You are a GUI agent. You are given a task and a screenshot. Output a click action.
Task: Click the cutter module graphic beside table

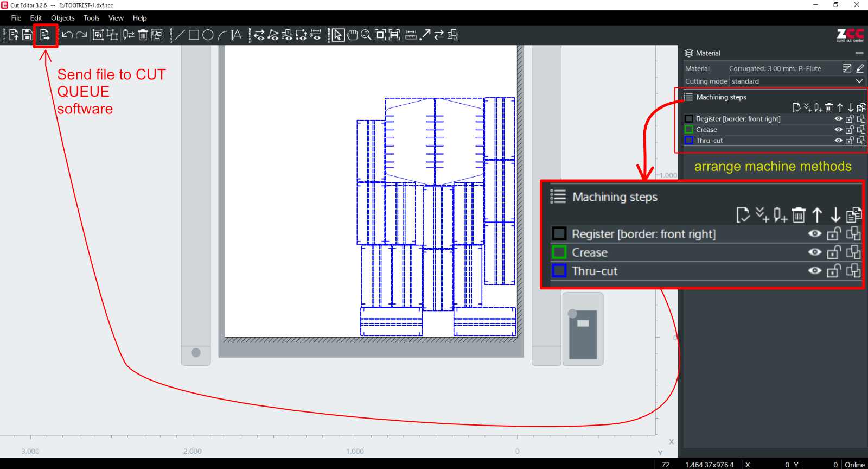583,329
